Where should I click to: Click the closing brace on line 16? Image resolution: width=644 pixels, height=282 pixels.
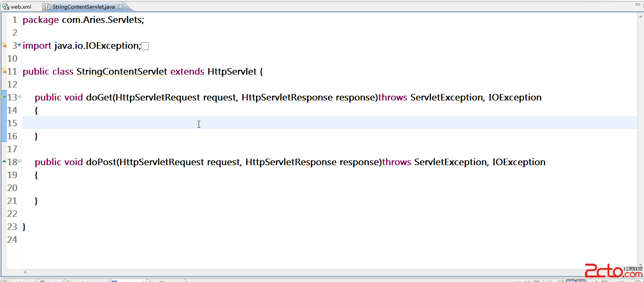(36, 136)
